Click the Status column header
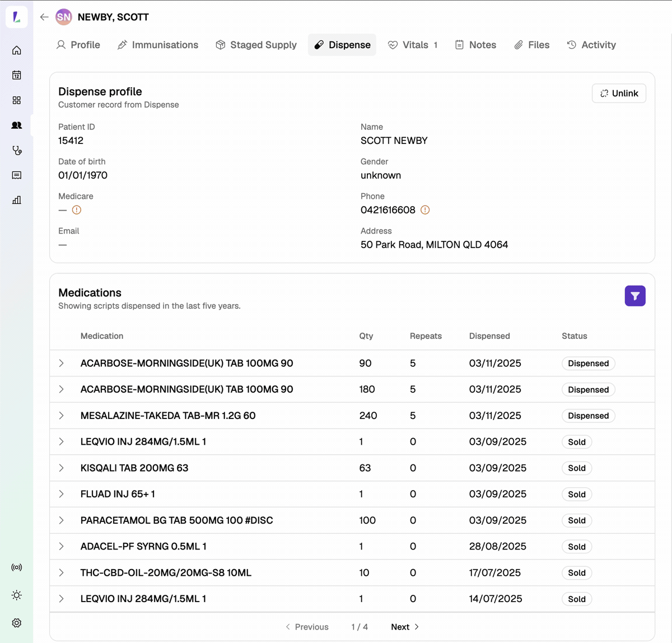Image resolution: width=672 pixels, height=643 pixels. (575, 336)
